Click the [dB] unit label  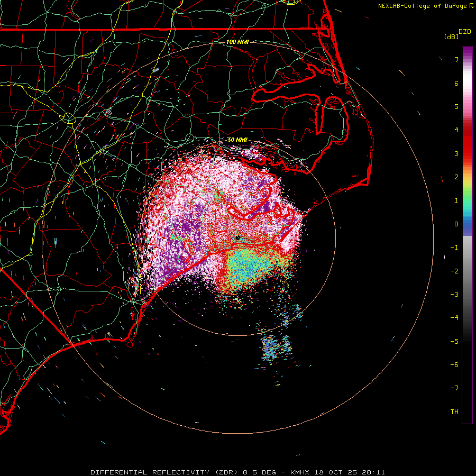(451, 36)
